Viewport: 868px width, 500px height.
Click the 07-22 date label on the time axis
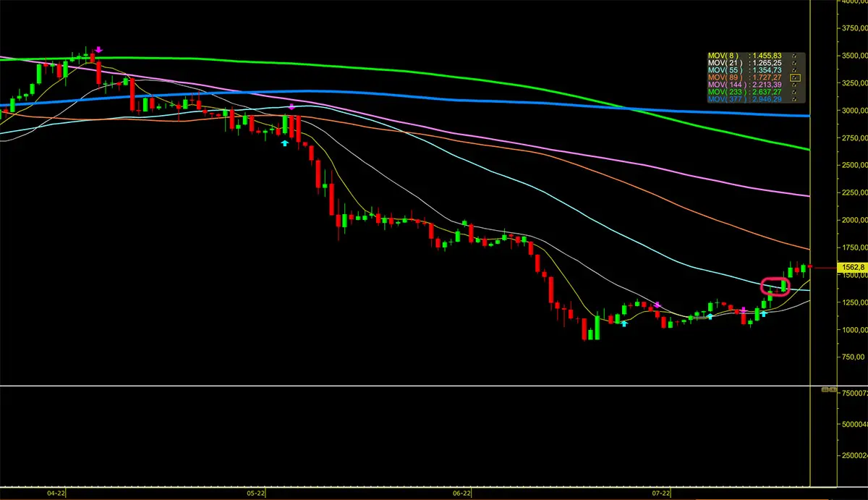tap(662, 493)
